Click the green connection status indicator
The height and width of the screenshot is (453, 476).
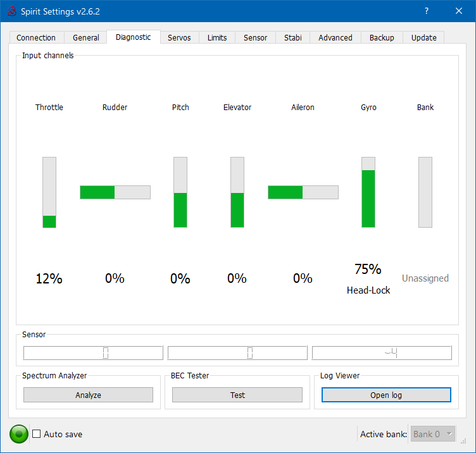pos(19,434)
